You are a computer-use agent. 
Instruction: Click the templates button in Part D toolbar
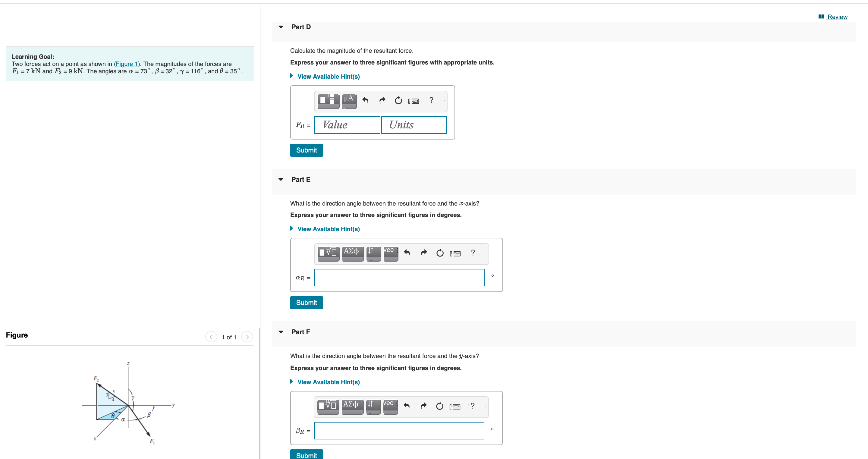click(x=328, y=101)
